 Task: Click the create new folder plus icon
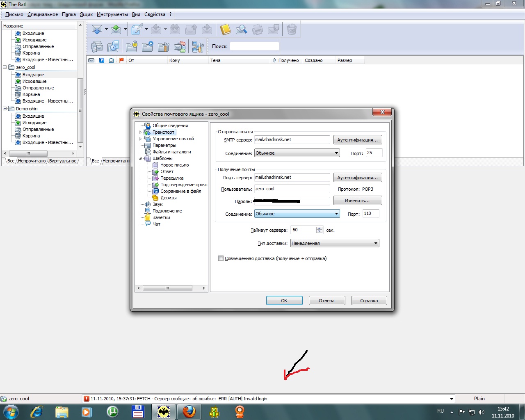(x=147, y=47)
